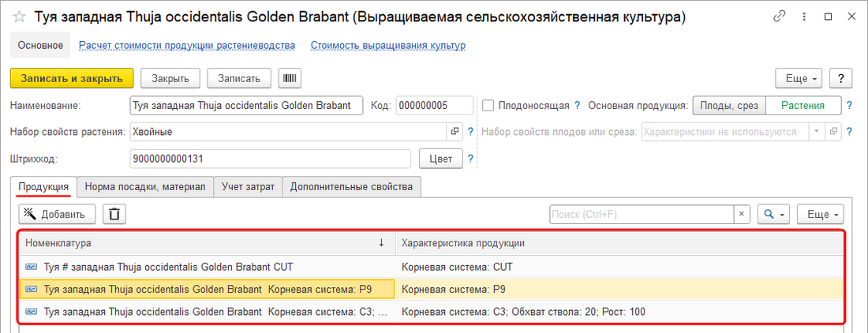Open Характеристики не используются dropdown arrow
Screen dimensions: 868x333
817,132
